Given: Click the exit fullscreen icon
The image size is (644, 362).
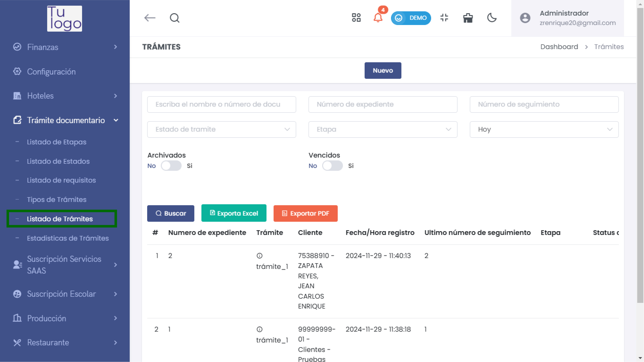Looking at the screenshot, I should click(x=444, y=18).
